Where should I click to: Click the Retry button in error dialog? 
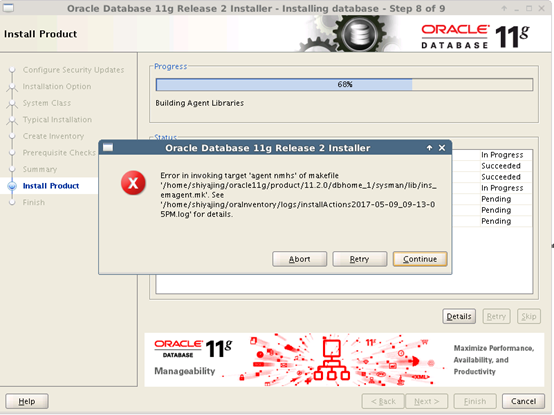(x=360, y=259)
